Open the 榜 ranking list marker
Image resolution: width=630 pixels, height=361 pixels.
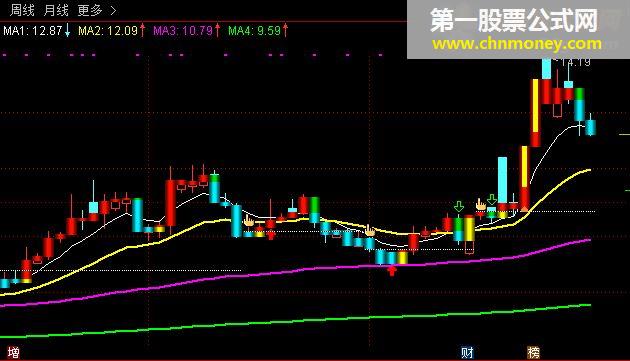(x=533, y=353)
